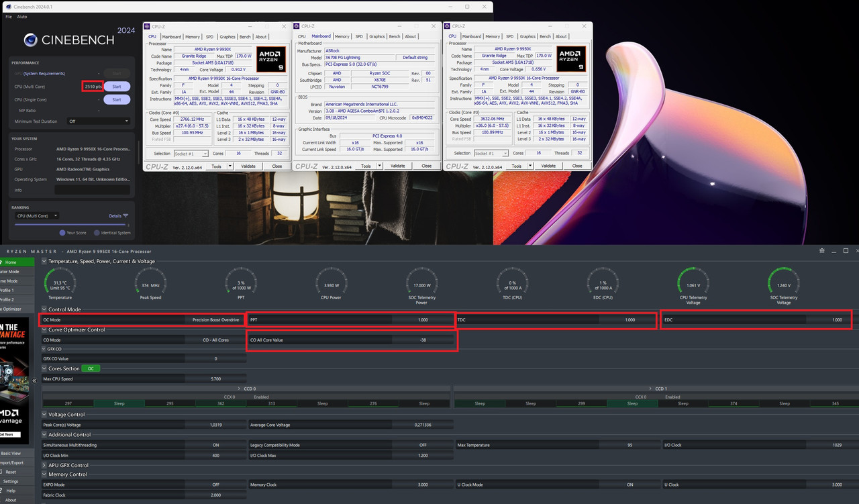Open Minimum Test Duration dropdown in Cinebench
859x504 pixels.
click(x=99, y=121)
